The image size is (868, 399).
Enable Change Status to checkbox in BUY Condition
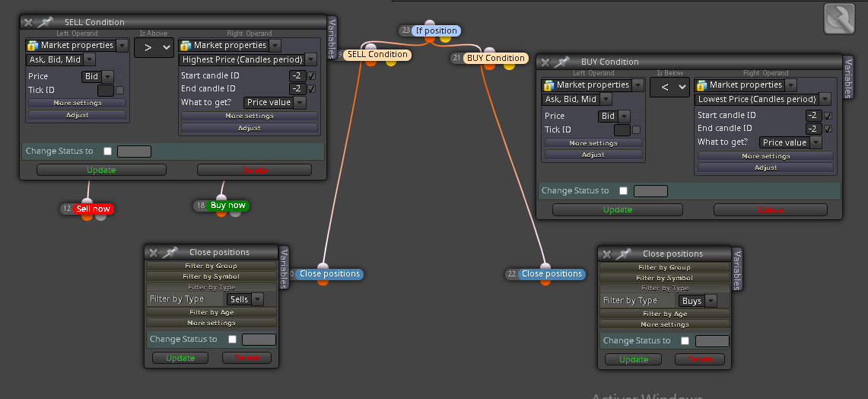point(623,190)
